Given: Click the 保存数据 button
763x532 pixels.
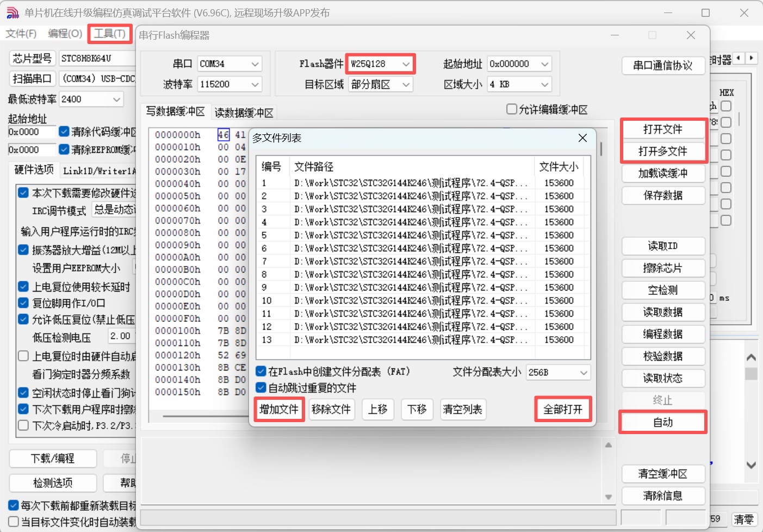Looking at the screenshot, I should tap(663, 195).
